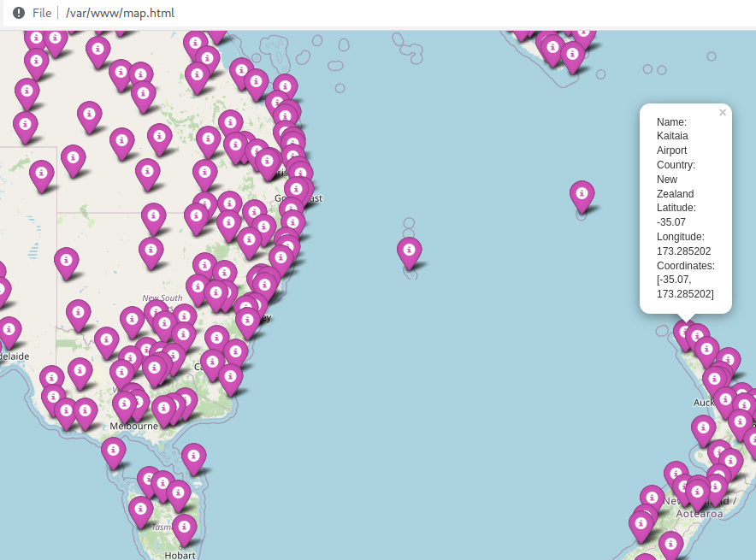Image resolution: width=756 pixels, height=560 pixels.
Task: Open the site information icon beside File
Action: point(19,13)
